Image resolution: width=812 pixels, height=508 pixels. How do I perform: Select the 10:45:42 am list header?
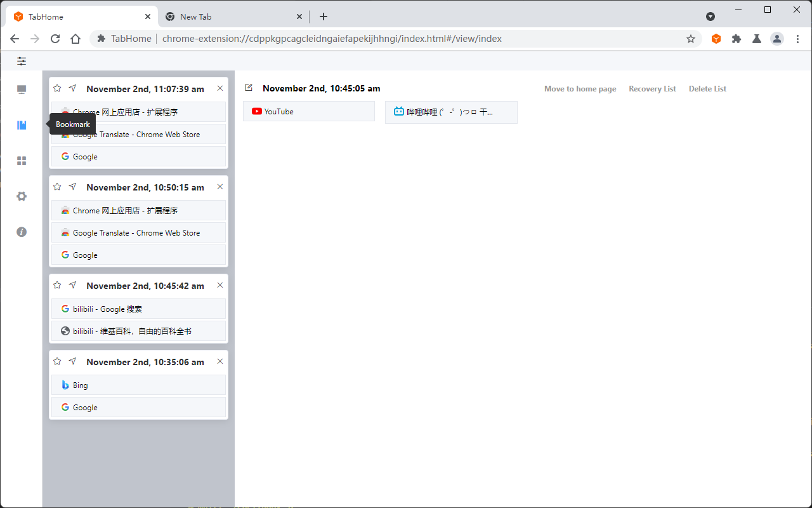[145, 286]
